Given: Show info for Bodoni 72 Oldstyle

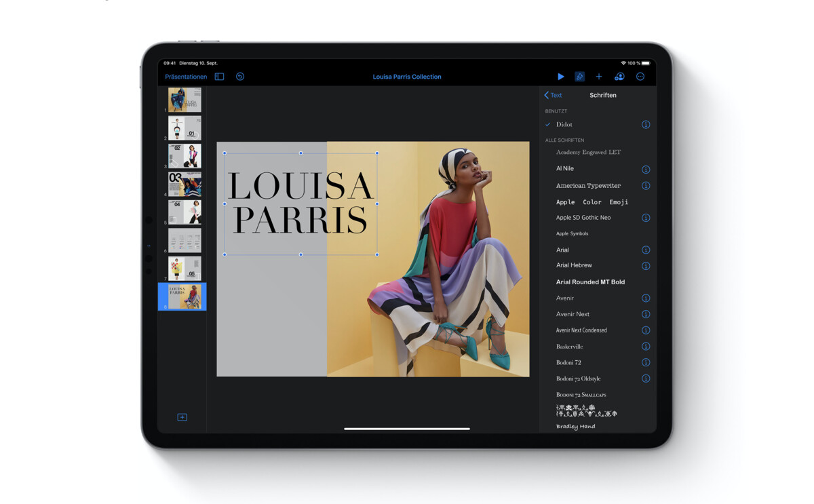Looking at the screenshot, I should (x=646, y=379).
